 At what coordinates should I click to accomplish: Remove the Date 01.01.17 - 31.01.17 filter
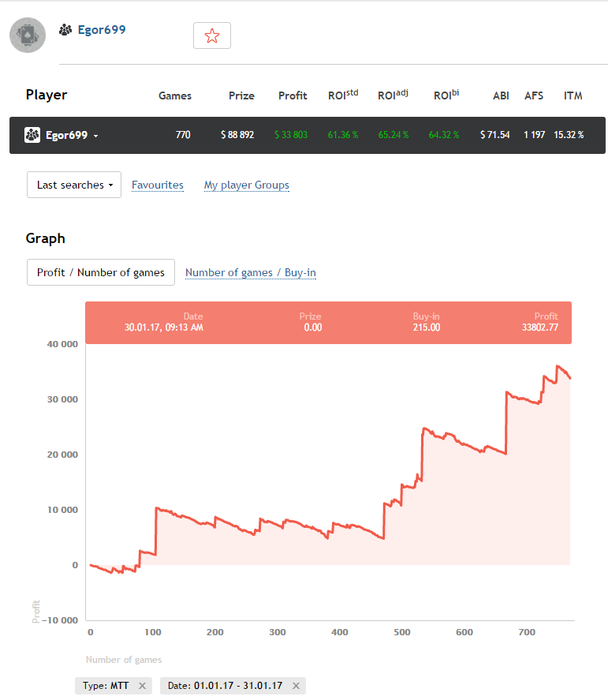pos(296,685)
